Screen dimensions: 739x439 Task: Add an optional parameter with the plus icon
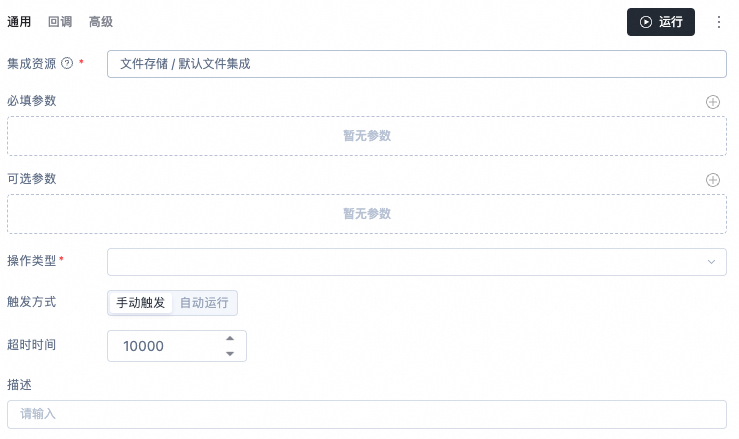pos(713,180)
